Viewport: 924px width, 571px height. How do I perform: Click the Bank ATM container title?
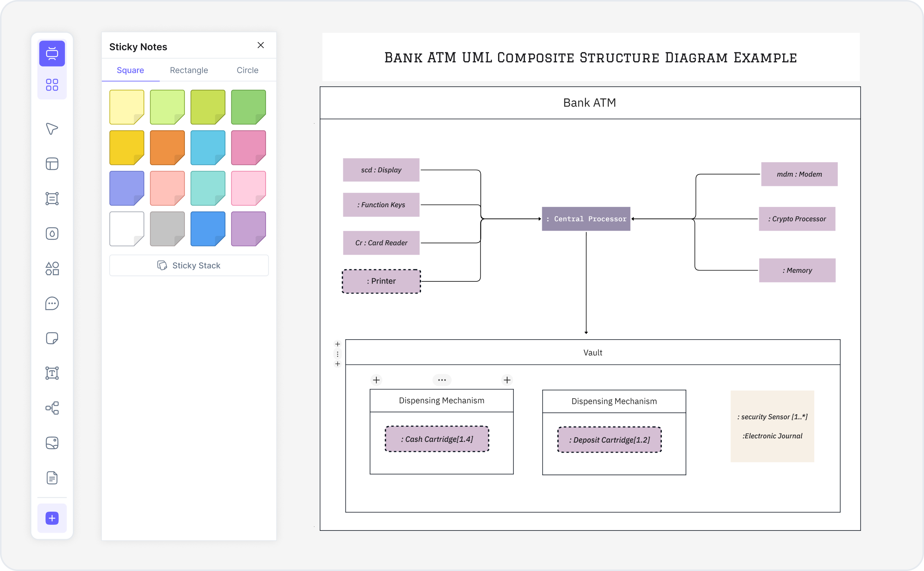tap(589, 103)
